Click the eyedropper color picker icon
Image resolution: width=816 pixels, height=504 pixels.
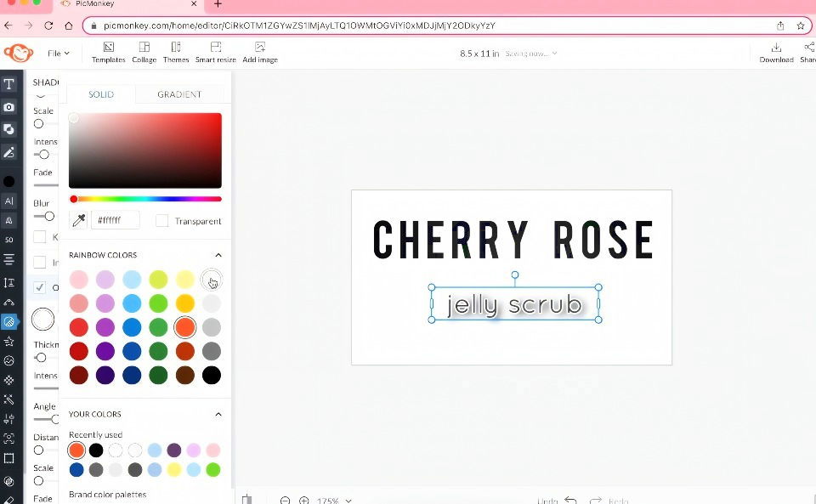[78, 221]
